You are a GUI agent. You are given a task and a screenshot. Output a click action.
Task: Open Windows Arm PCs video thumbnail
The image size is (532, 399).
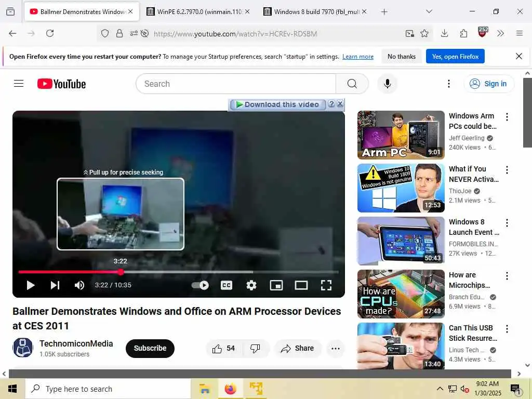401,135
